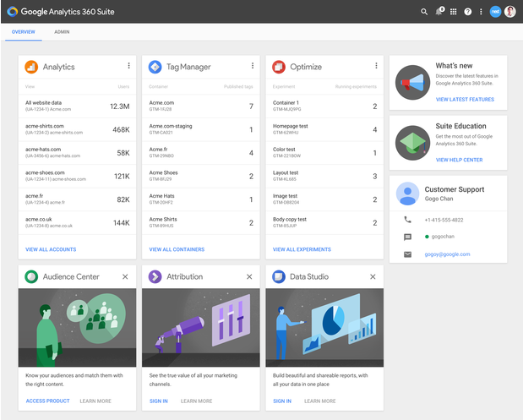
Task: Click the phone icon in Customer Support
Action: point(407,220)
